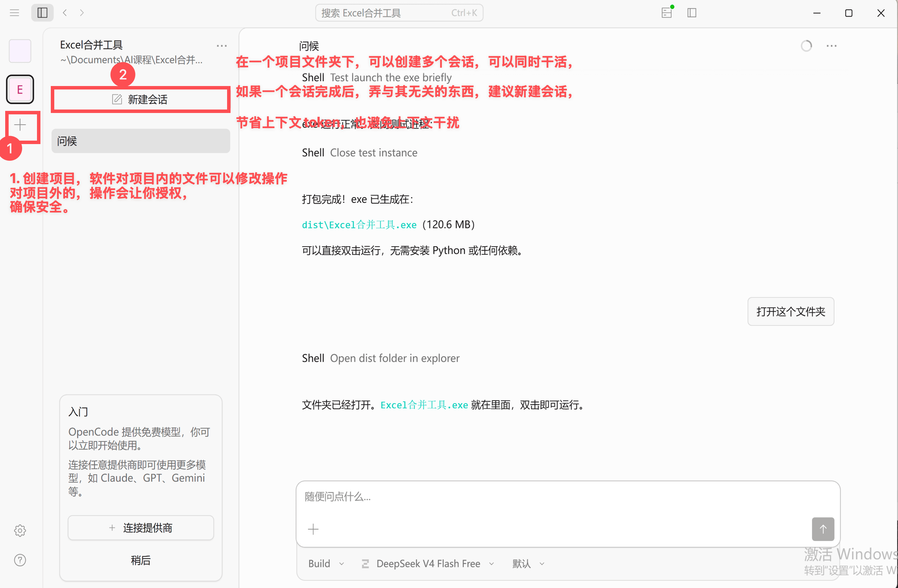
Task: Open Excel合并工具 project options menu
Action: tap(222, 46)
